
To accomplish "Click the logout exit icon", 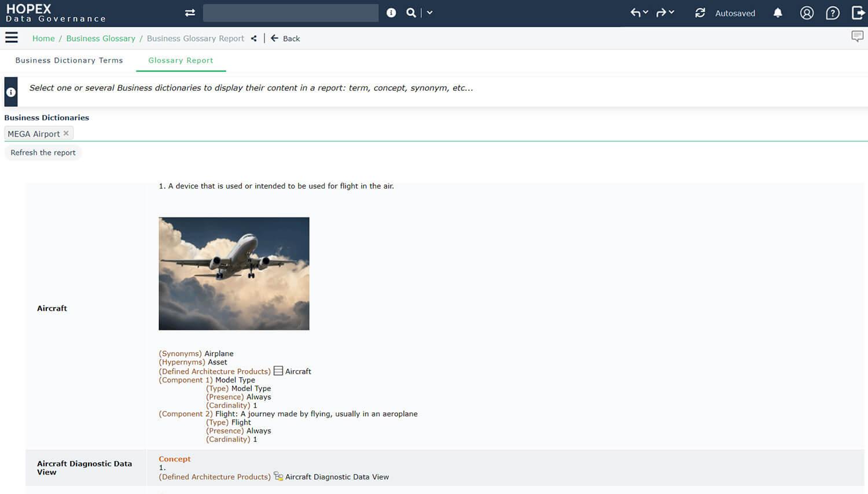I will coord(858,13).
